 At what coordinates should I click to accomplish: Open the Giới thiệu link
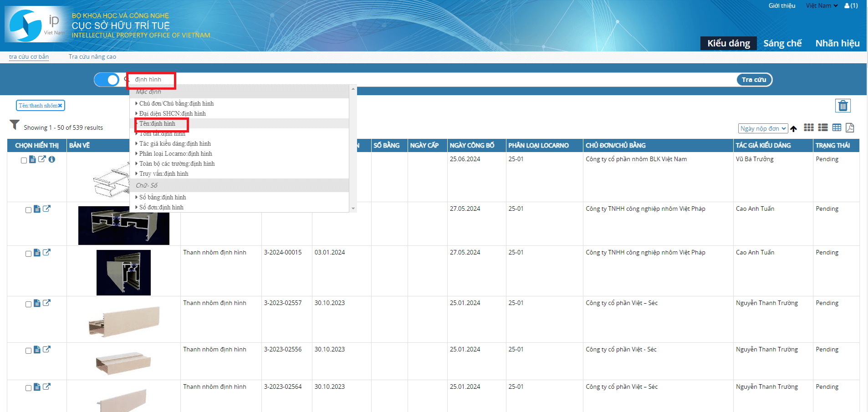pyautogui.click(x=781, y=6)
